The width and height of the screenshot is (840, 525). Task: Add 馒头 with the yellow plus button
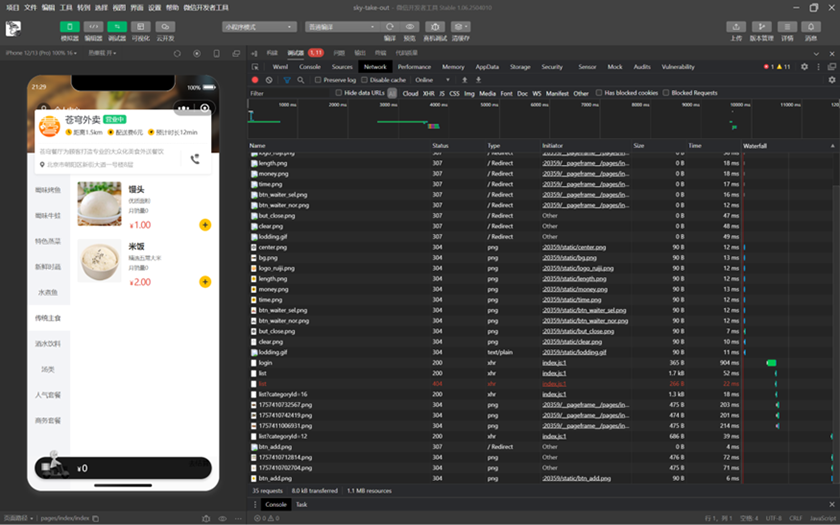coord(205,224)
